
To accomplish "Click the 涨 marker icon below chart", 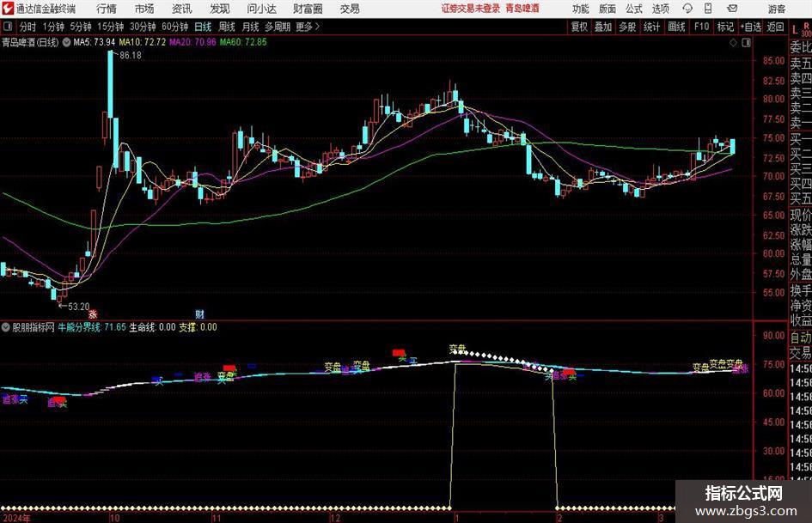I will (x=92, y=313).
